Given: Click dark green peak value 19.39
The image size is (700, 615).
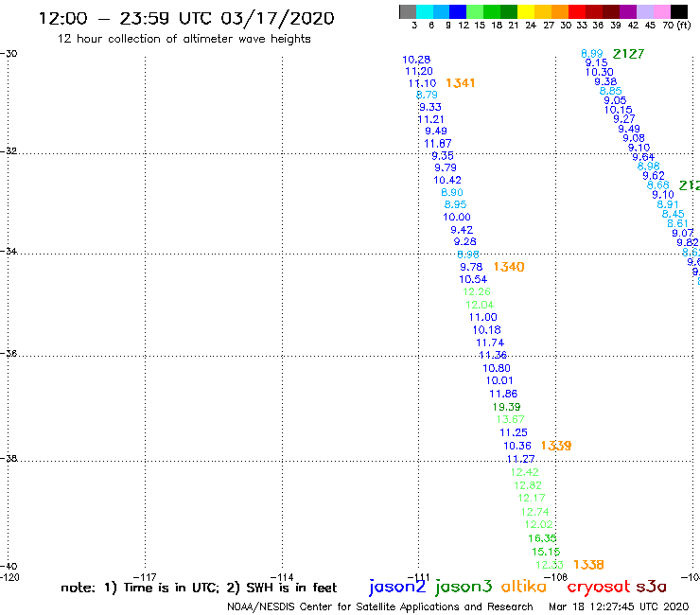Looking at the screenshot, I should pos(507,407).
